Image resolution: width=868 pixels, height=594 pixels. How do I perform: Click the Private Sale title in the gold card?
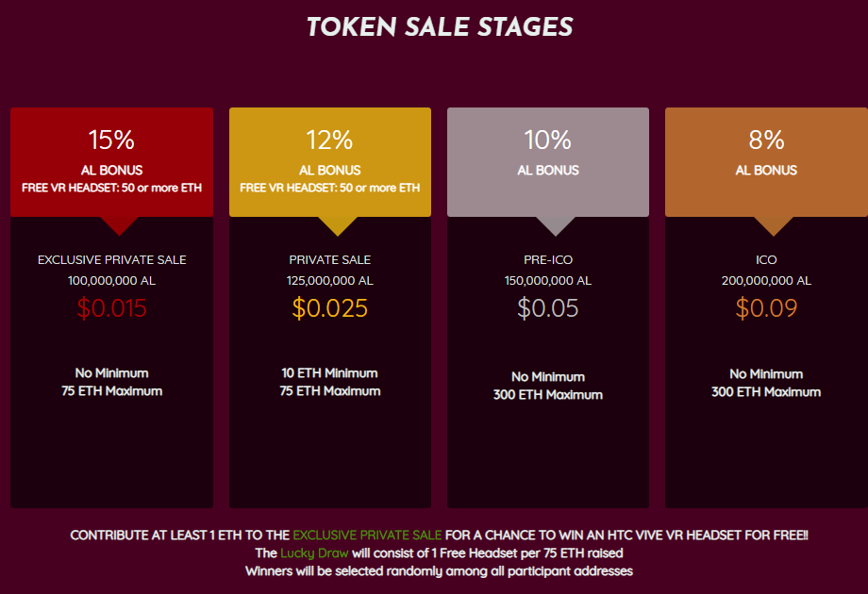click(330, 259)
